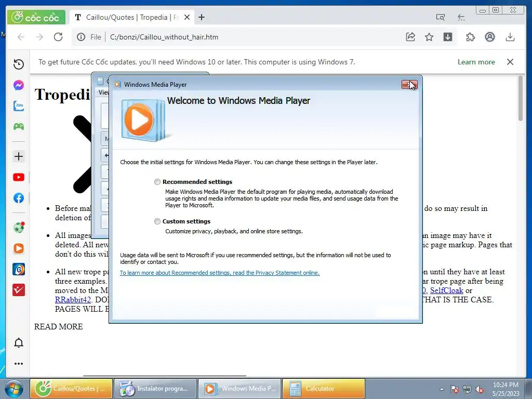Screen dimensions: 532x399
Task: Click the page vertical scrollbar
Action: pyautogui.click(x=521, y=98)
